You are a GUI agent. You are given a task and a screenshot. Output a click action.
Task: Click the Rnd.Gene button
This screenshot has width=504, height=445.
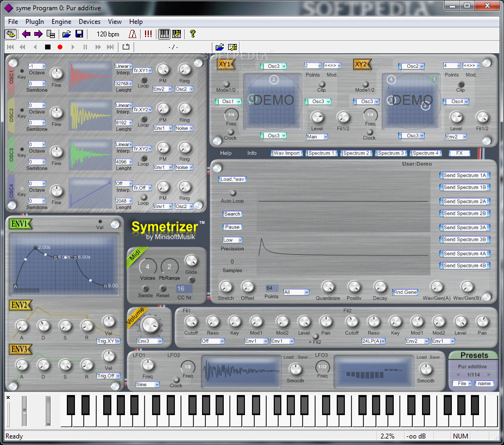pos(405,292)
